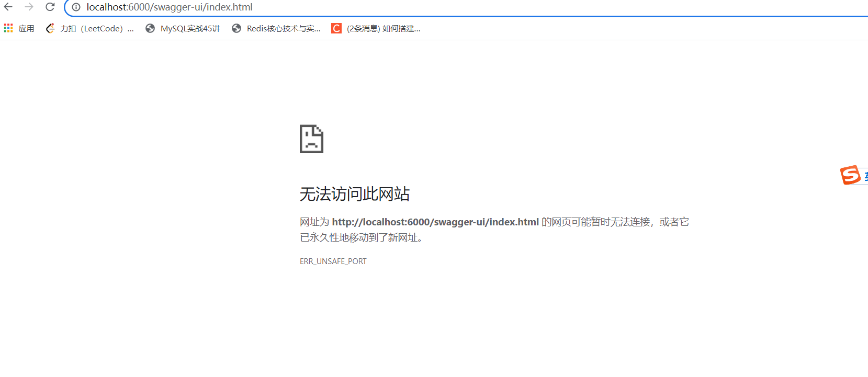
Task: Click the globe icon beside Redis核心技术与实战
Action: [x=236, y=28]
